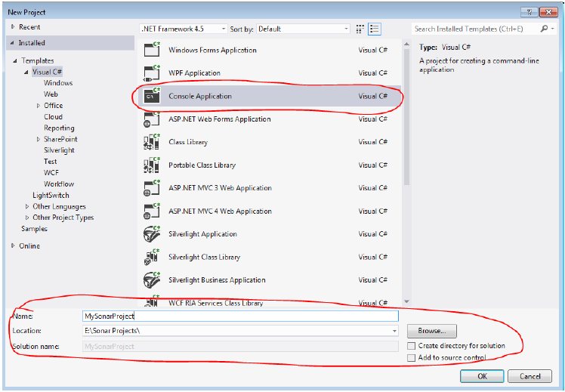Image resolution: width=565 pixels, height=392 pixels.
Task: Select the LightSwitch category
Action: (x=51, y=196)
